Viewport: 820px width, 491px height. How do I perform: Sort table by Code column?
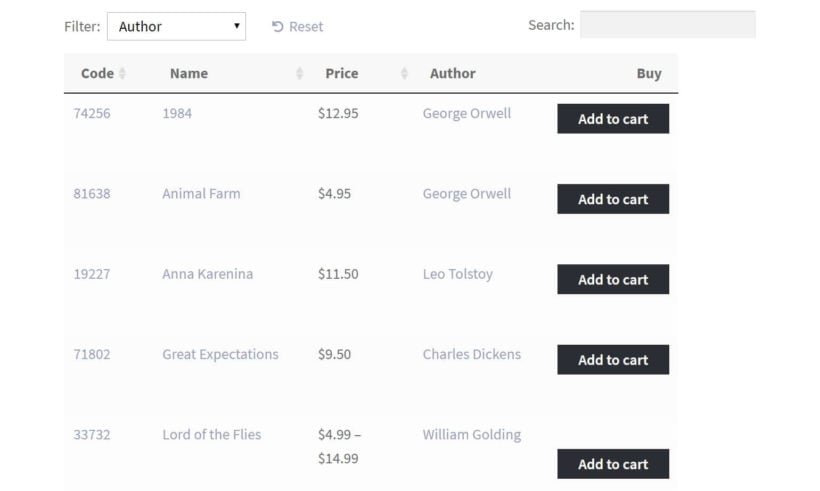click(x=103, y=73)
